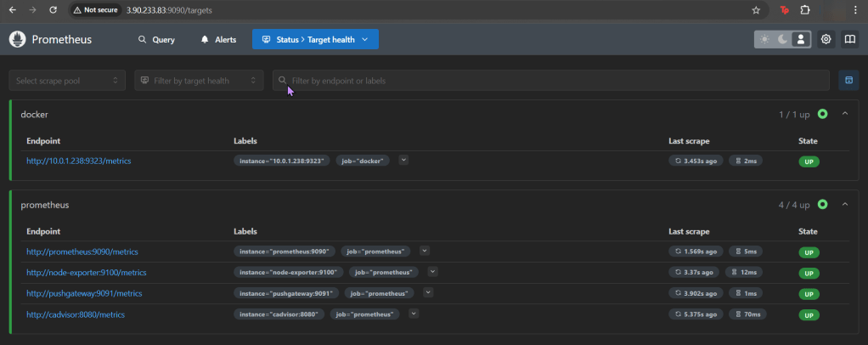This screenshot has height=345, width=868.
Task: Switch to dark theme with moon icon
Action: point(782,40)
